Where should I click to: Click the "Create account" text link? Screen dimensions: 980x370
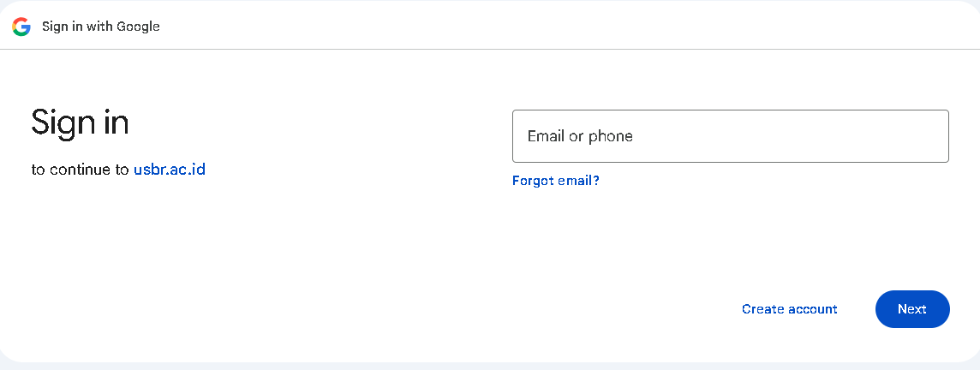pos(790,309)
